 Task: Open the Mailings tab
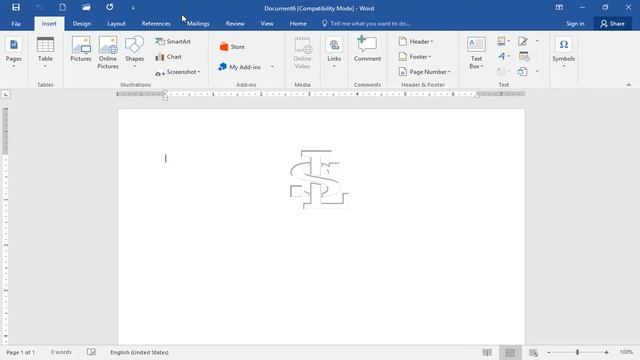click(x=198, y=24)
